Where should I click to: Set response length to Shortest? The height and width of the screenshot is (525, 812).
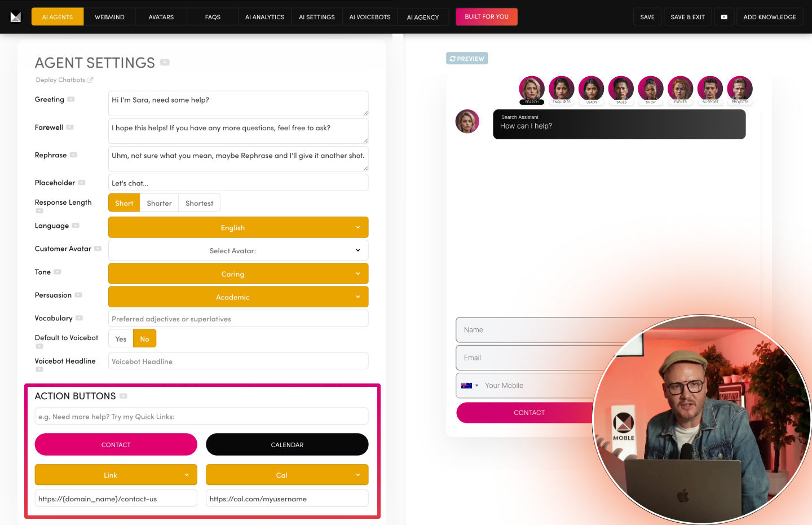(199, 203)
